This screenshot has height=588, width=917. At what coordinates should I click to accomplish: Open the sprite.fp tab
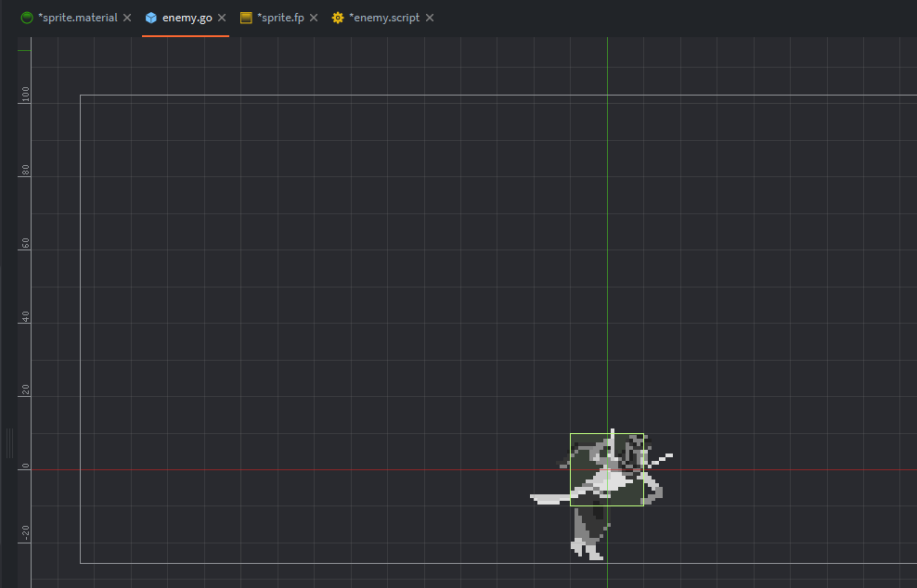(280, 18)
